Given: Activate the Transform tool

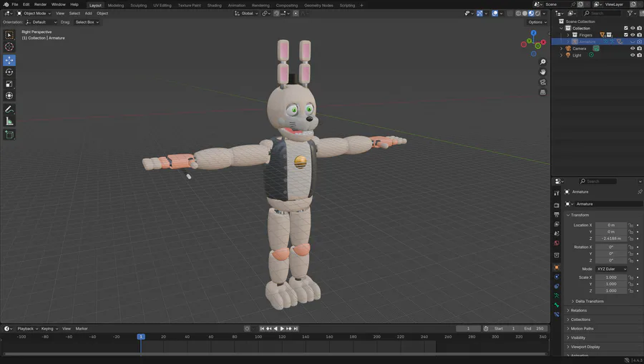Looking at the screenshot, I should tap(9, 96).
